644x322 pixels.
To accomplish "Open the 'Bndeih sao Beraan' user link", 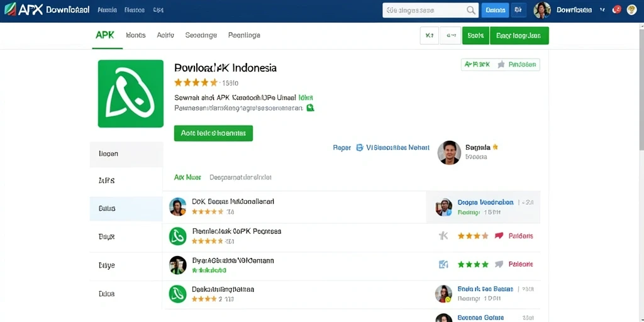I will (486, 289).
